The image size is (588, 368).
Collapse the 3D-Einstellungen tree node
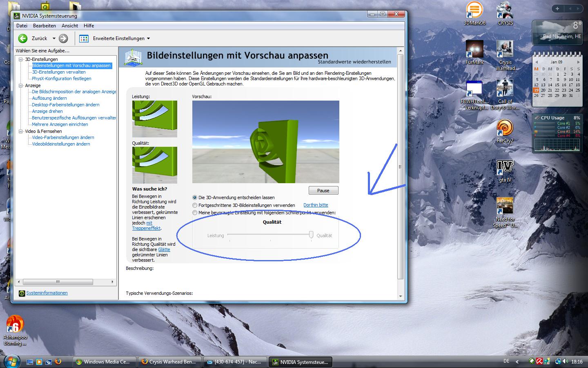(21, 59)
